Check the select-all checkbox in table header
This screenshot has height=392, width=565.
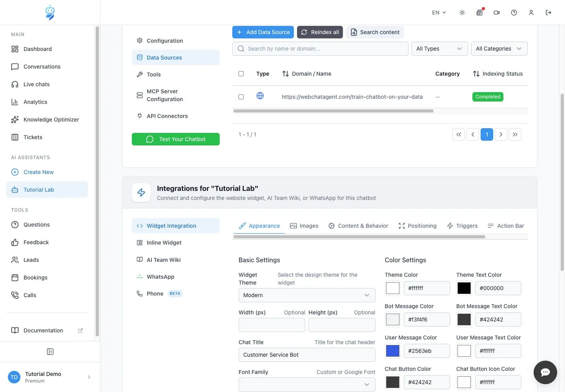[x=241, y=74]
